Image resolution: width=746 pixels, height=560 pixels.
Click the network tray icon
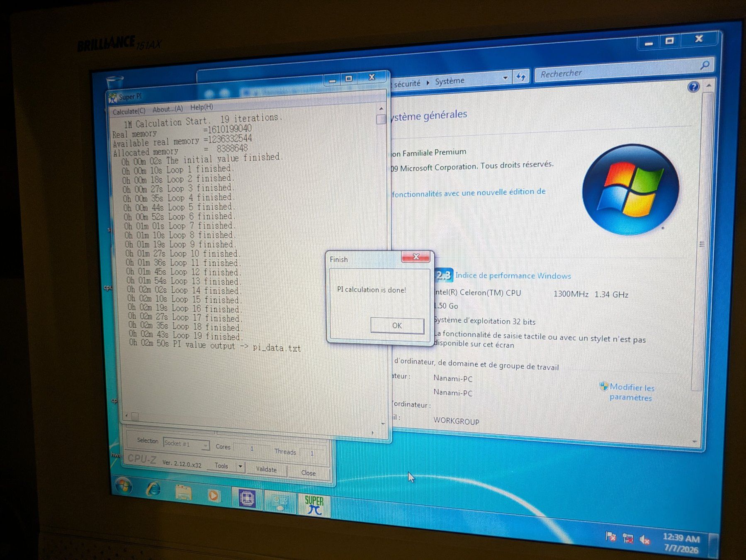coord(628,538)
